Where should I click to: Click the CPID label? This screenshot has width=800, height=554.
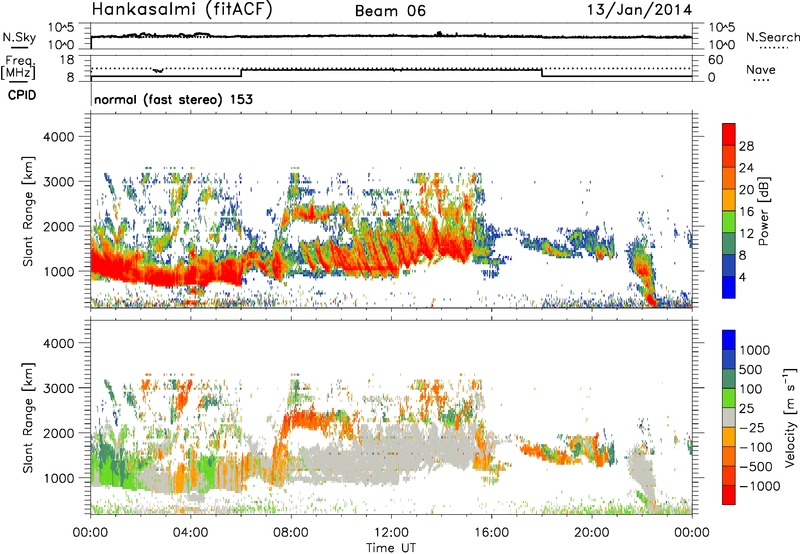pyautogui.click(x=22, y=95)
